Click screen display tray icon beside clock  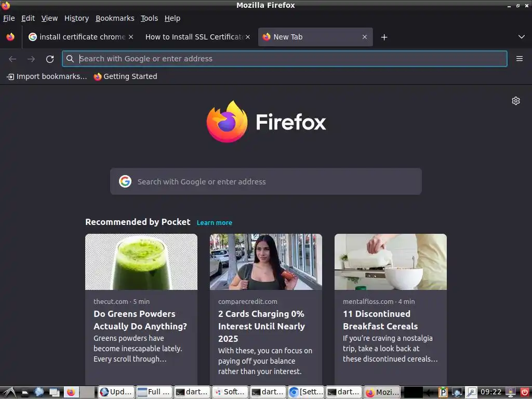click(x=511, y=392)
